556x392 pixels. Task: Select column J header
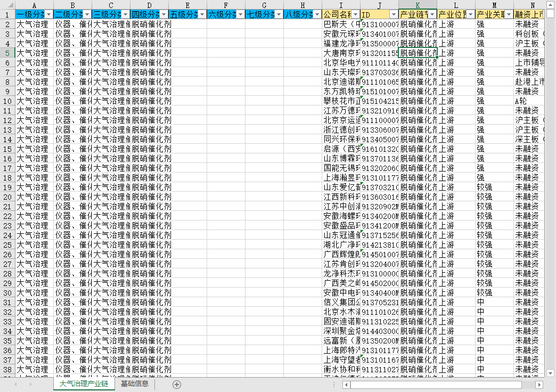(x=379, y=5)
